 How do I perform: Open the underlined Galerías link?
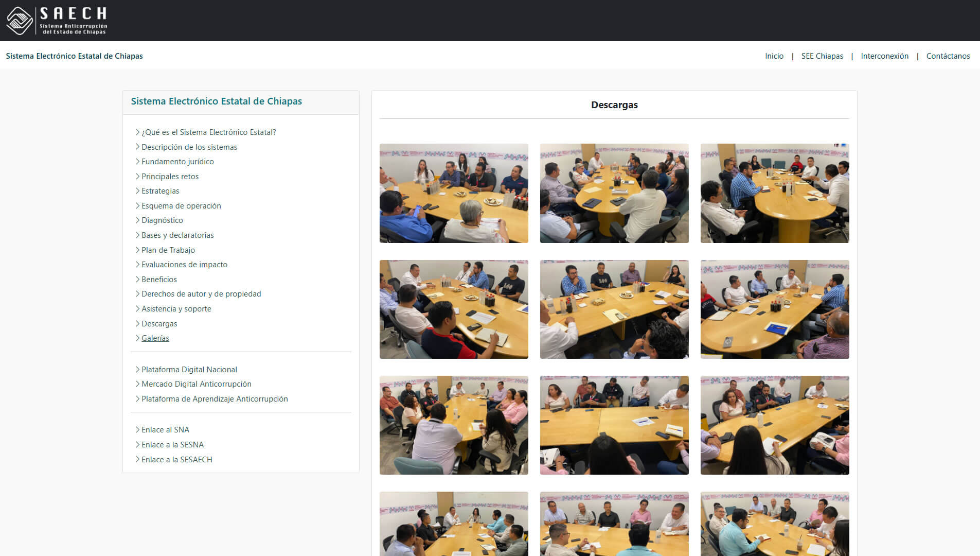[155, 338]
